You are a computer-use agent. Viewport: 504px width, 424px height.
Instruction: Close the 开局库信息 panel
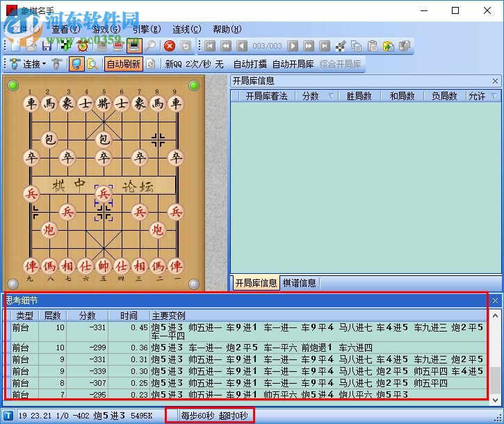(495, 81)
